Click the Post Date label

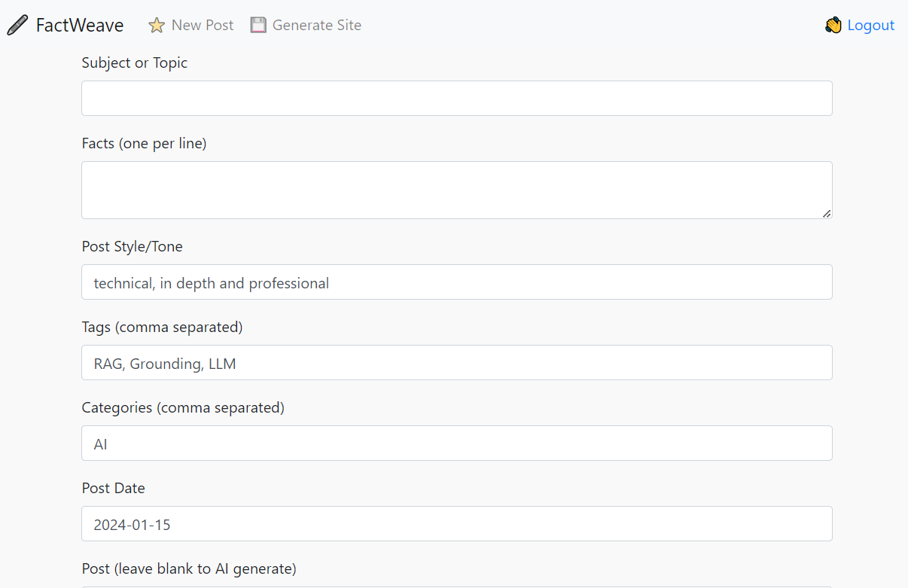(113, 488)
